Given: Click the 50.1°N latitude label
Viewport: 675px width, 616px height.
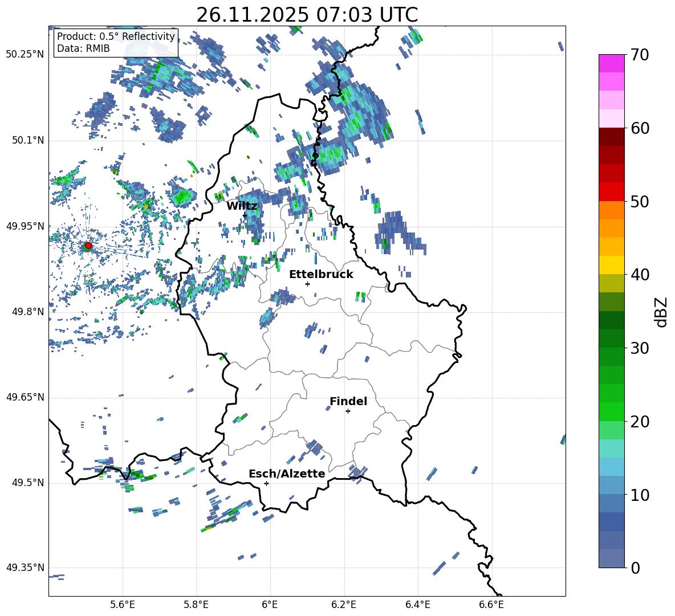Looking at the screenshot, I should [27, 140].
